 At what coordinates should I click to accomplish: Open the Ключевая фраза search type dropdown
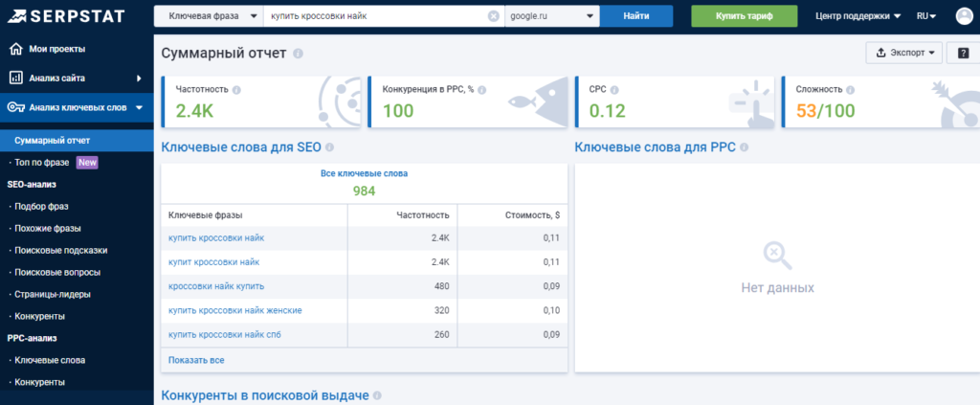[209, 16]
